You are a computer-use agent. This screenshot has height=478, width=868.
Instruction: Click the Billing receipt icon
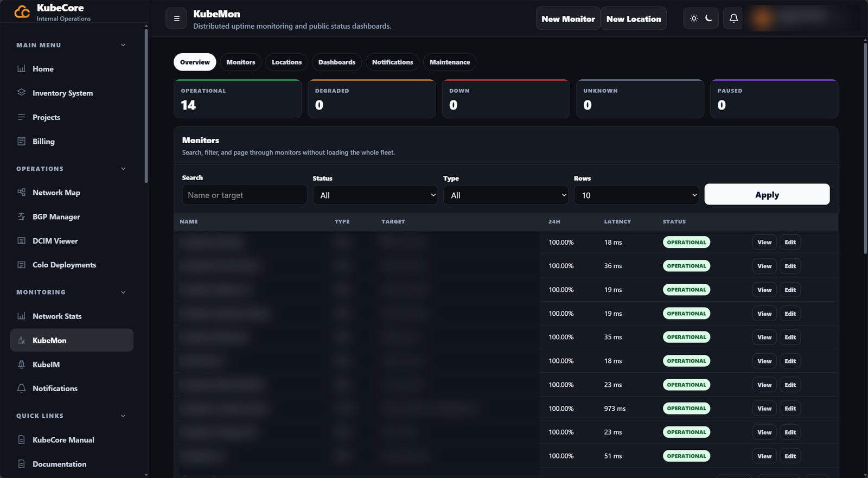pos(22,141)
